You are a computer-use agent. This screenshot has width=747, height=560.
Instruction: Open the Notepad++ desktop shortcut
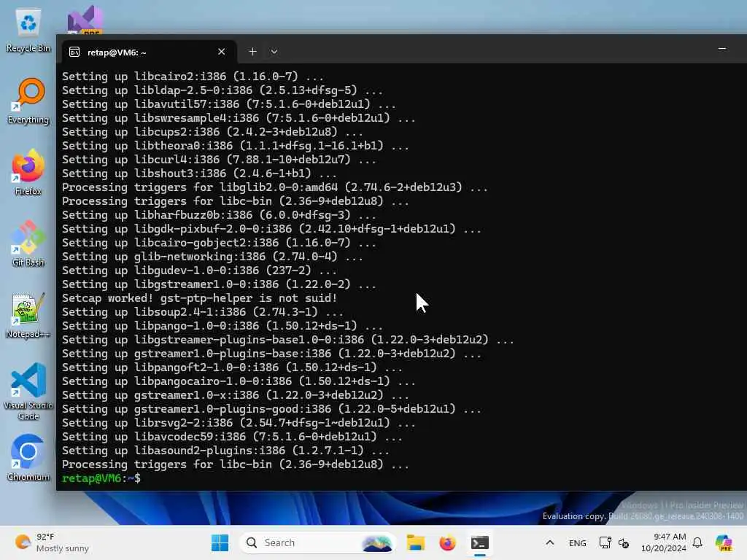pos(28,316)
